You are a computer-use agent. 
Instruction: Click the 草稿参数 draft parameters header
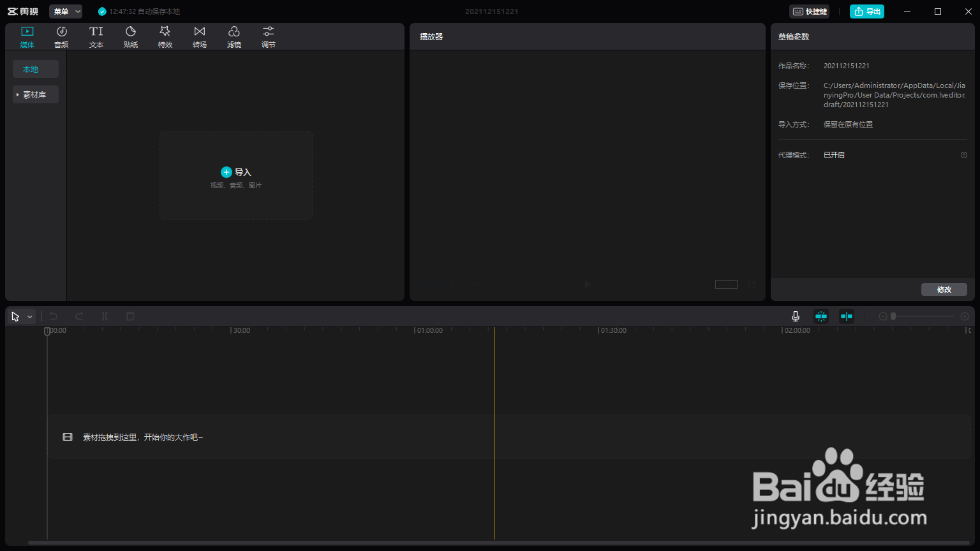tap(794, 37)
